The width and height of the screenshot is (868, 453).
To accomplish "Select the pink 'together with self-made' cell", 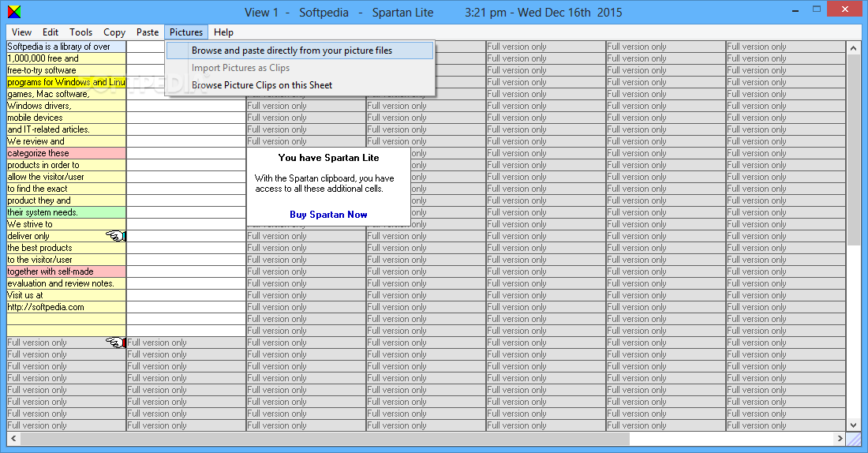I will (66, 271).
